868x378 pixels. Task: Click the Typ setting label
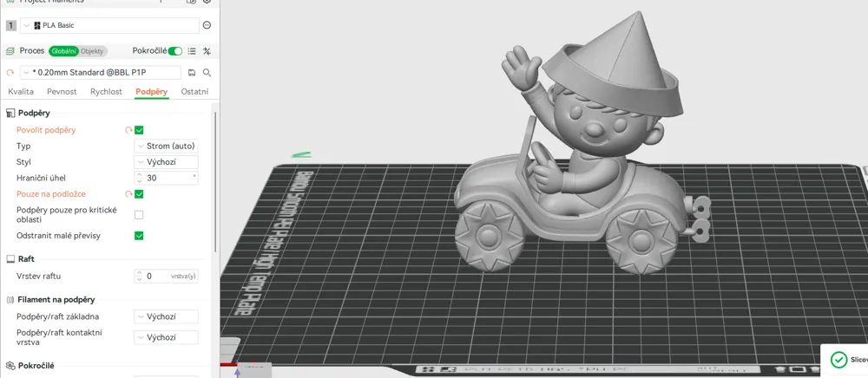[x=23, y=146]
